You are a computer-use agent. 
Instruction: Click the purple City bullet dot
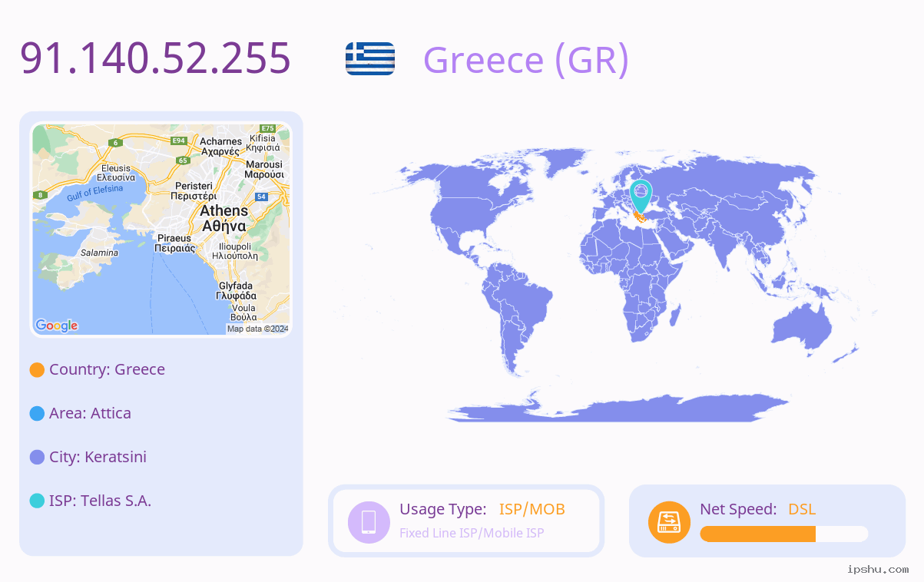point(37,457)
